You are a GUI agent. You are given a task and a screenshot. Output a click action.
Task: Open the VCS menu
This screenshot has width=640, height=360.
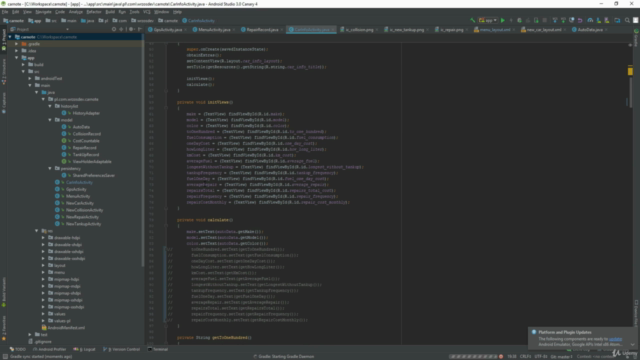point(147,12)
